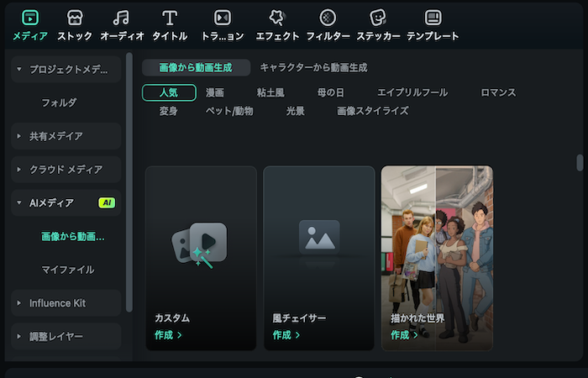Viewport: 588px width, 378px height.
Task: Click the green AI badge beside AIメディア
Action: point(107,203)
